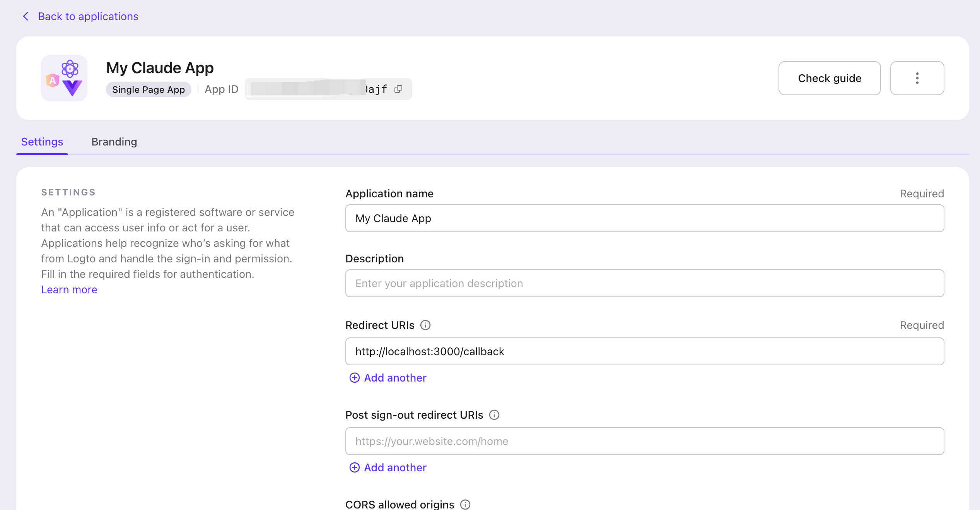Show CORS allowed origins info icon
980x510 pixels.
pyautogui.click(x=465, y=505)
